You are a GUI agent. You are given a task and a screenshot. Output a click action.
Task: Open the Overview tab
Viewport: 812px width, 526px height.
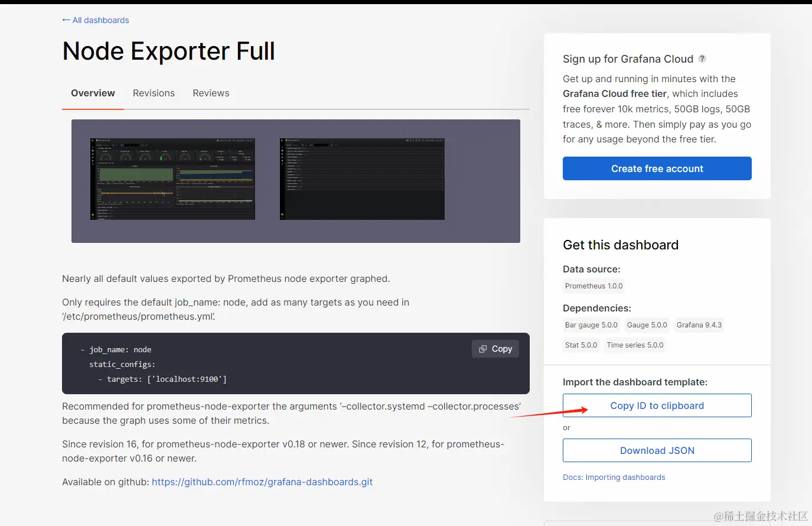[x=93, y=93]
